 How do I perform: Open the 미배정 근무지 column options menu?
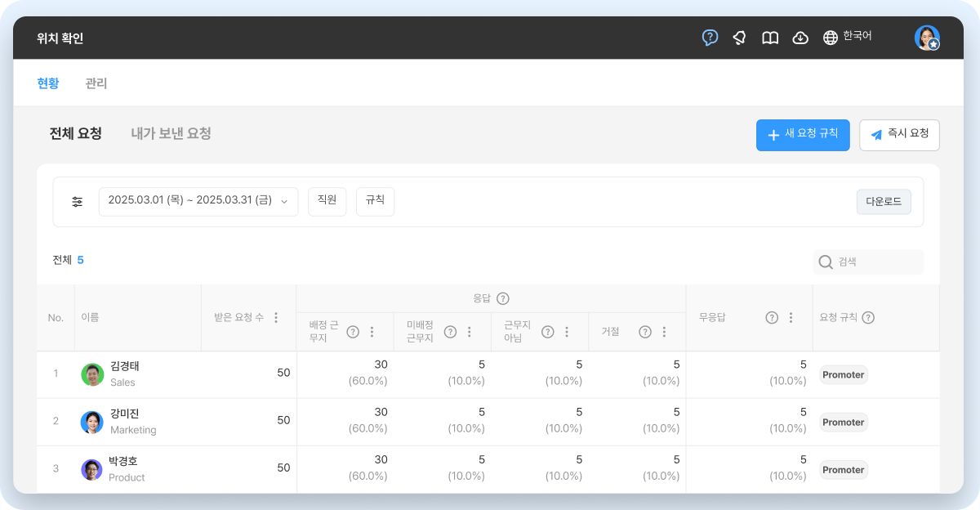click(469, 332)
